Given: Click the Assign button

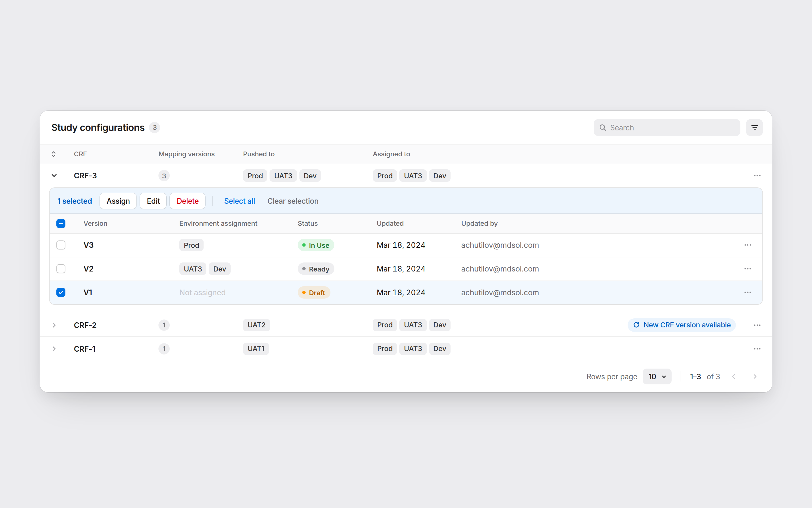Looking at the screenshot, I should point(118,201).
